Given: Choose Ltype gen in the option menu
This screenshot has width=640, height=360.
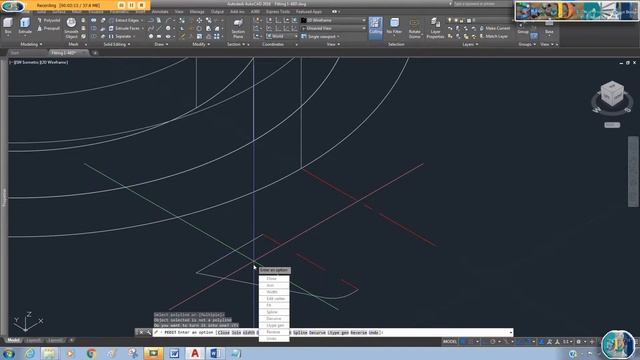Looking at the screenshot, I should pos(275,325).
